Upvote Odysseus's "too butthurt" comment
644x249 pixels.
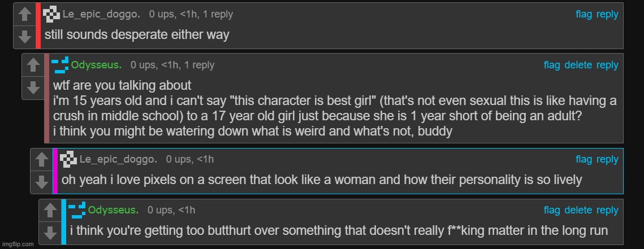[50, 211]
